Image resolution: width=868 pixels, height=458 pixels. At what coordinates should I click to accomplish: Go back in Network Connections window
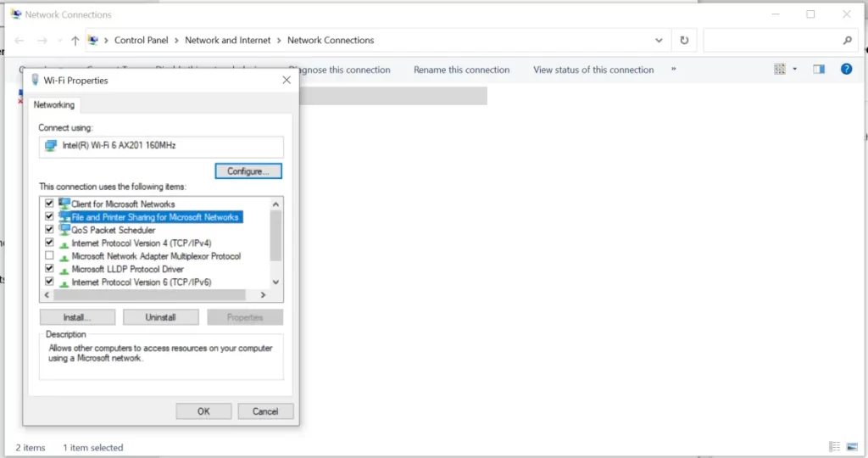(x=19, y=41)
